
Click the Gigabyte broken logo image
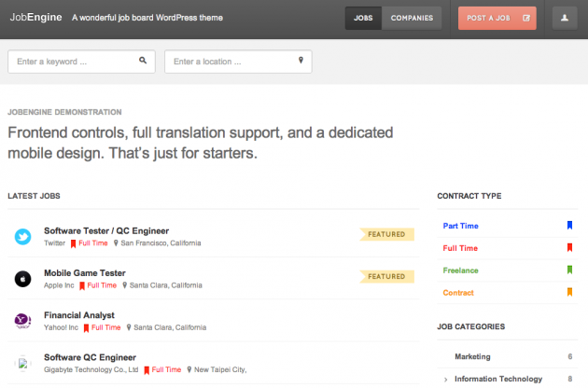coord(23,363)
